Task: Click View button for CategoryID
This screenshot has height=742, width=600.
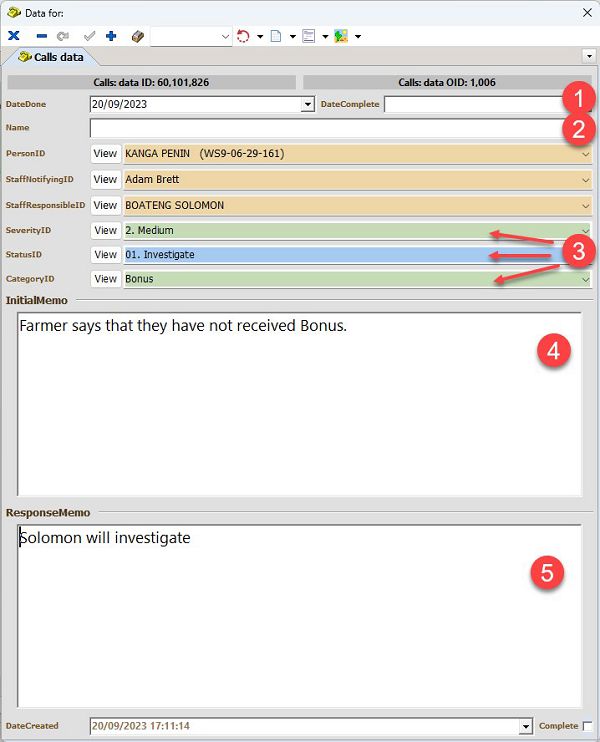Action: tap(105, 279)
